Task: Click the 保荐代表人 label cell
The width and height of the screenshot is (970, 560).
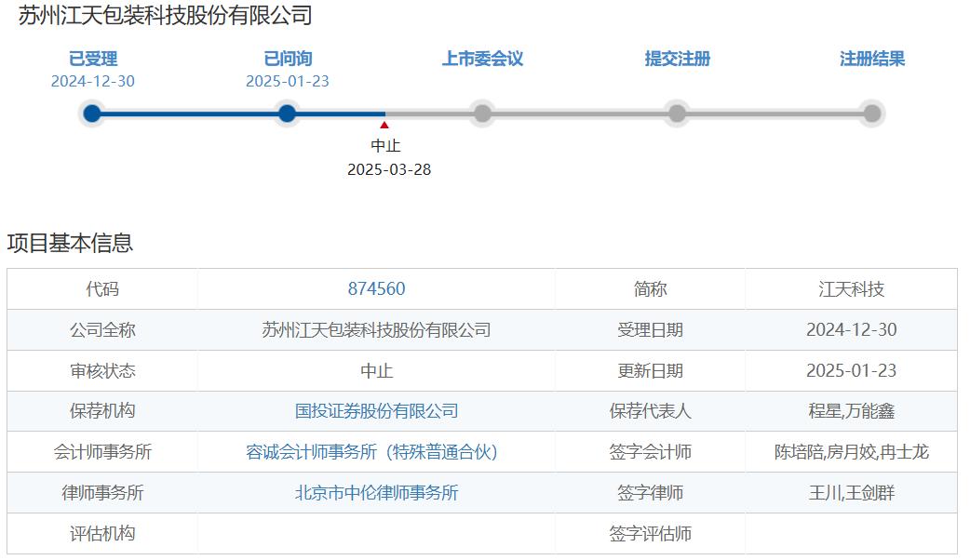Action: (x=650, y=411)
